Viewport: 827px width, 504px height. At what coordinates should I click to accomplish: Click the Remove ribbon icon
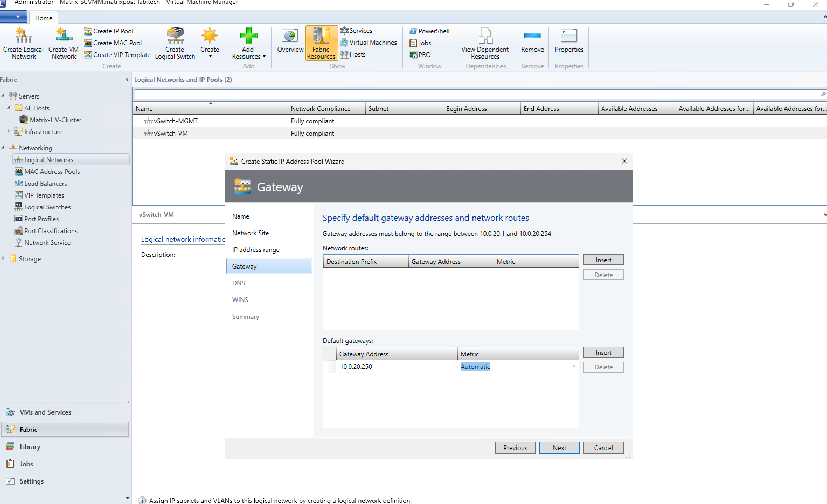(532, 41)
